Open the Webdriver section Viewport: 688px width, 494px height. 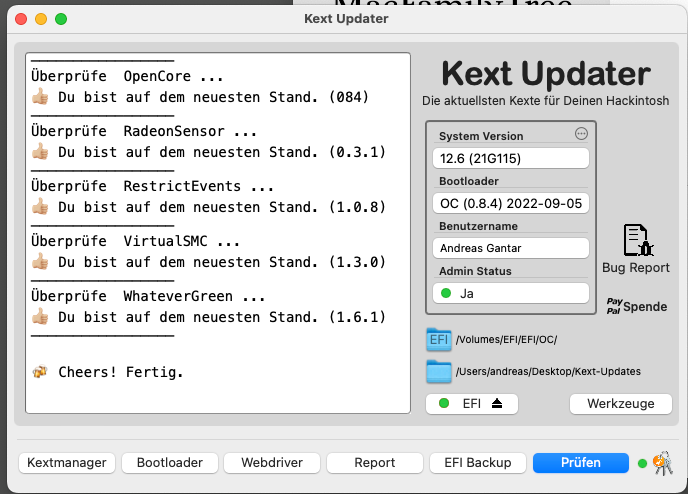pos(272,463)
